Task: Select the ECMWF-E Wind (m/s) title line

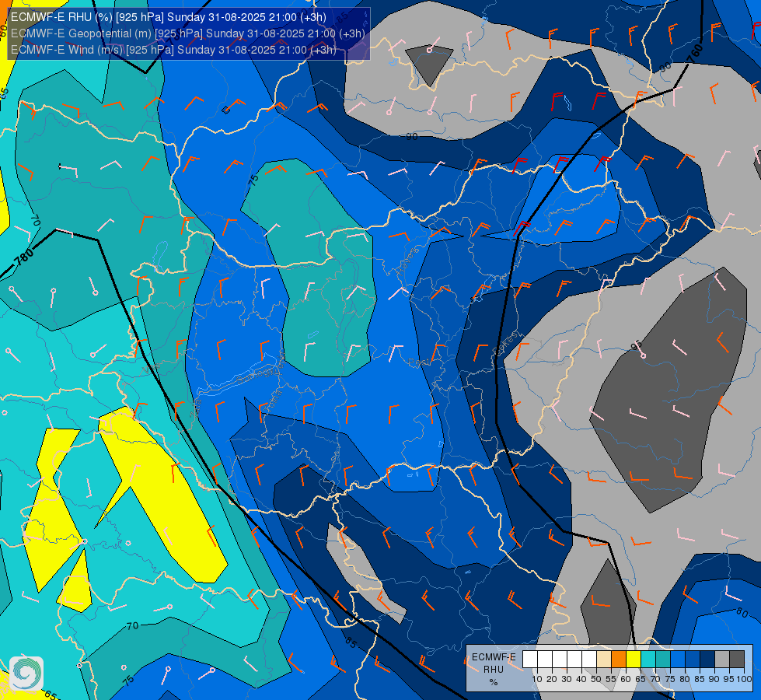Action: (173, 50)
